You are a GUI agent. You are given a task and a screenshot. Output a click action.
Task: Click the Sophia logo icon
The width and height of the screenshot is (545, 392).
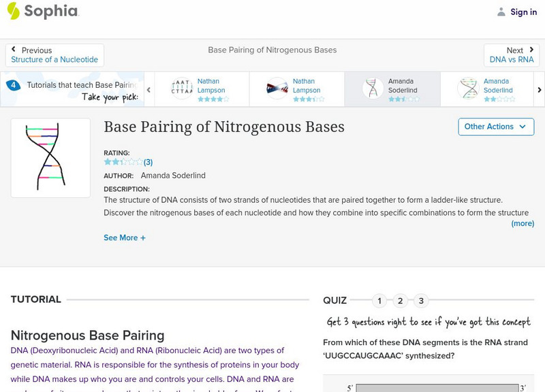pyautogui.click(x=12, y=11)
